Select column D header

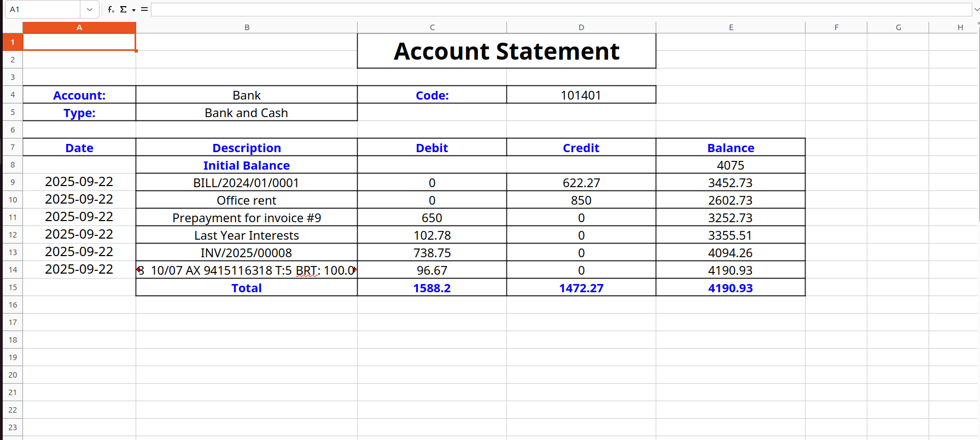tap(581, 27)
